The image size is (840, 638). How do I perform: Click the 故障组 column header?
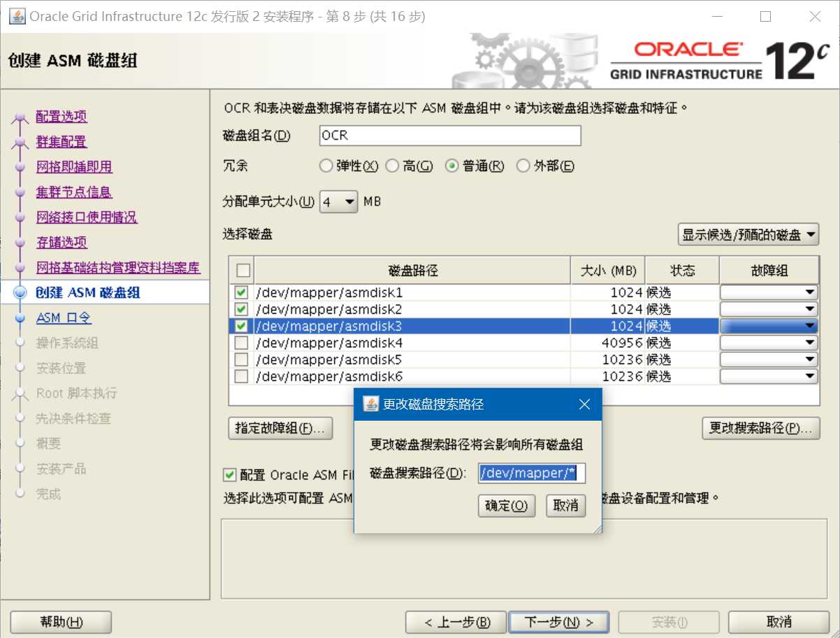pyautogui.click(x=769, y=270)
